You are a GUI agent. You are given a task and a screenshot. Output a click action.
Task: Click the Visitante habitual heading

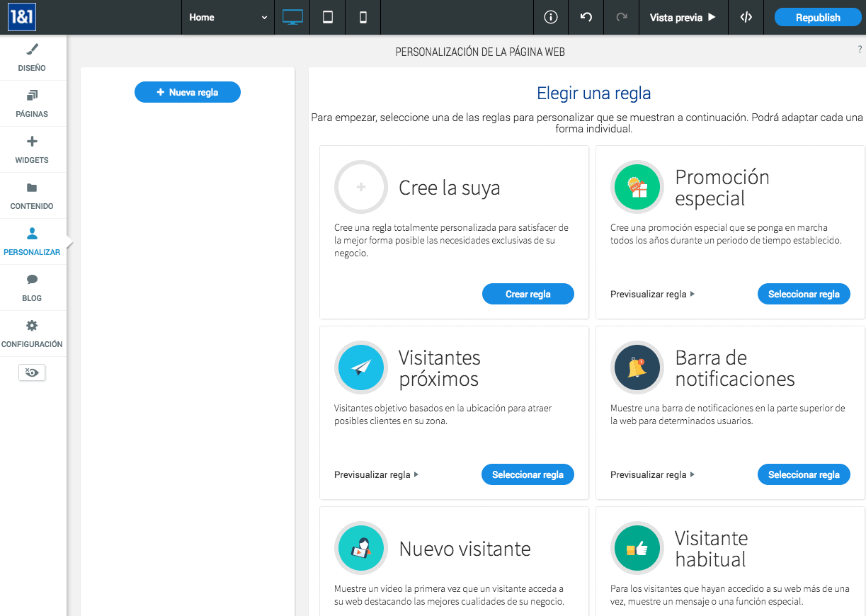712,549
